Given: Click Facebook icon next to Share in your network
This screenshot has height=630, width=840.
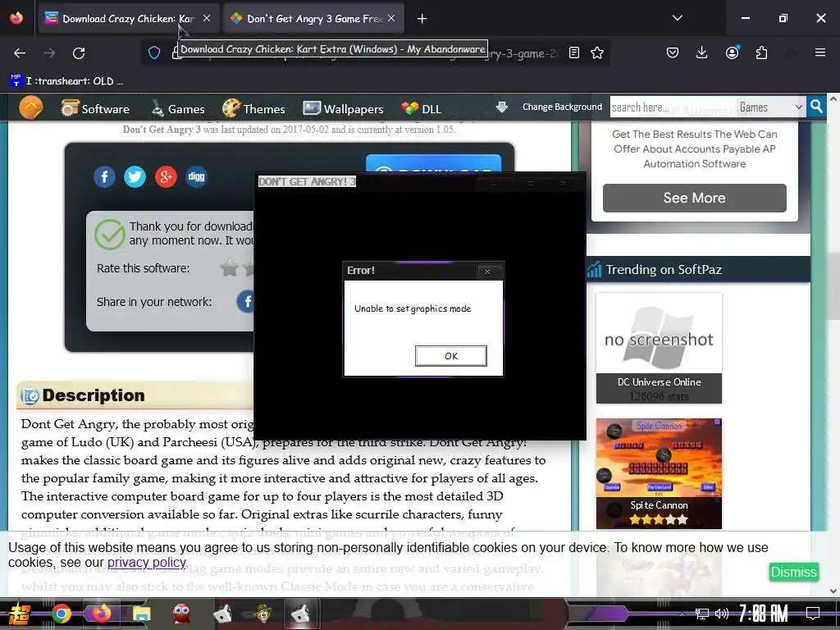Looking at the screenshot, I should pyautogui.click(x=246, y=302).
